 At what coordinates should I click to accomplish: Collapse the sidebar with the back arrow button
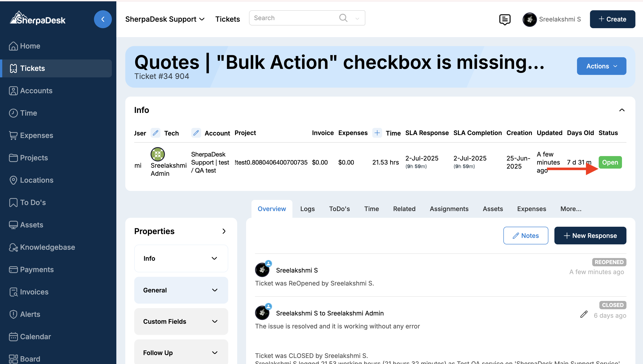pyautogui.click(x=103, y=19)
